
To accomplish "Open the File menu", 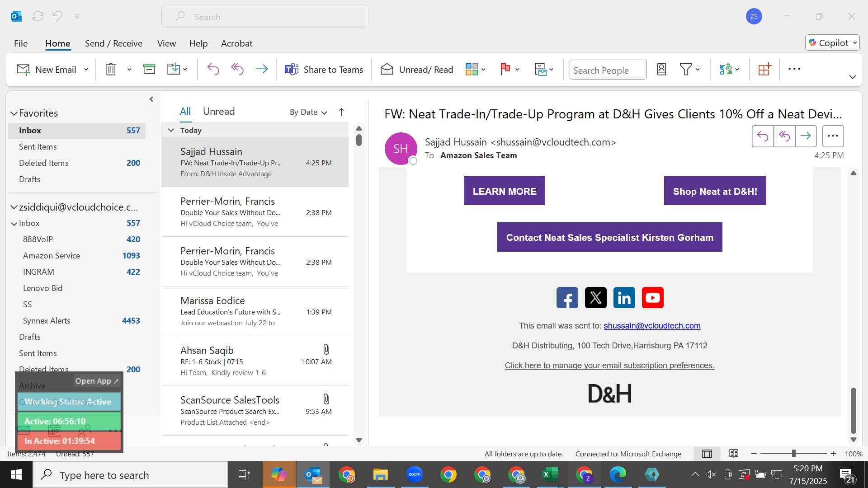I will pyautogui.click(x=21, y=43).
